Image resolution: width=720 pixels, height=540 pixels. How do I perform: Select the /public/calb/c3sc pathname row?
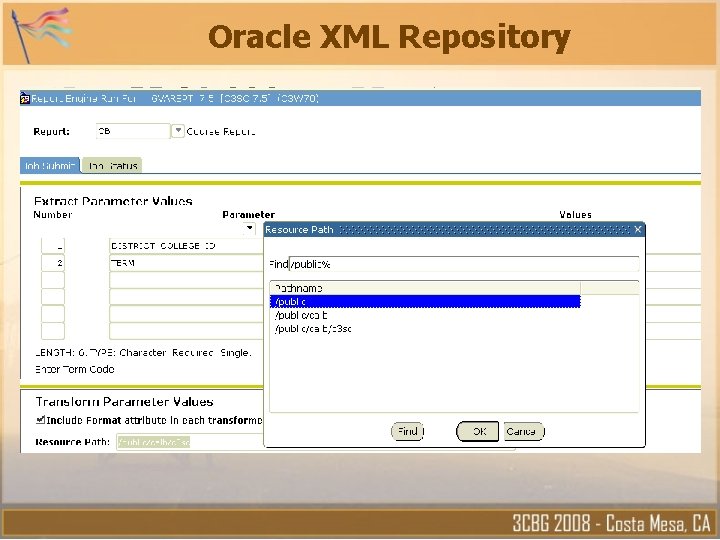[x=425, y=329]
